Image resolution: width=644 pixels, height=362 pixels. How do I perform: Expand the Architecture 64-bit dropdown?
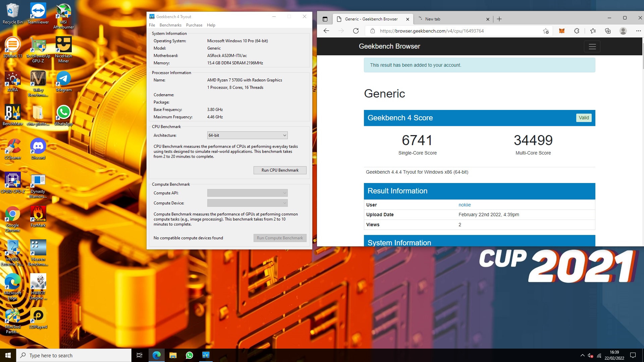pyautogui.click(x=247, y=135)
